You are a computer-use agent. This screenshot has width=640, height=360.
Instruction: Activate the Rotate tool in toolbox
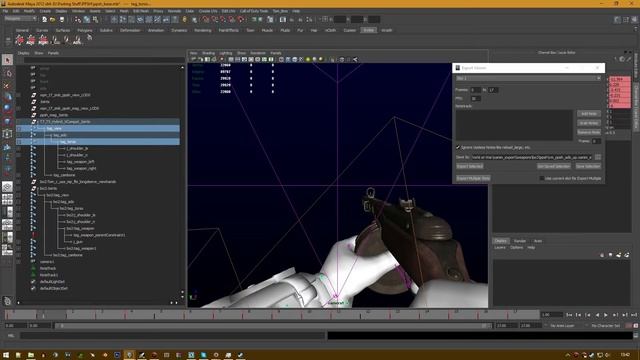click(7, 97)
